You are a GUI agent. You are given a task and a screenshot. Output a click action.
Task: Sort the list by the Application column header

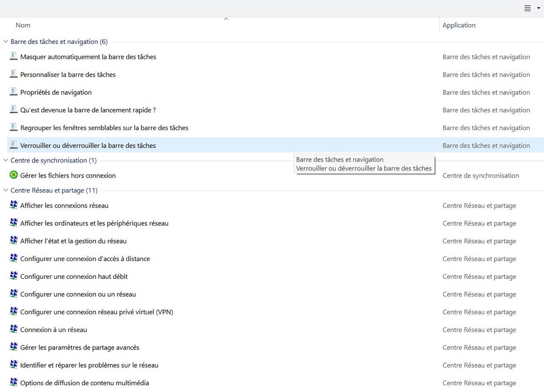click(x=459, y=25)
